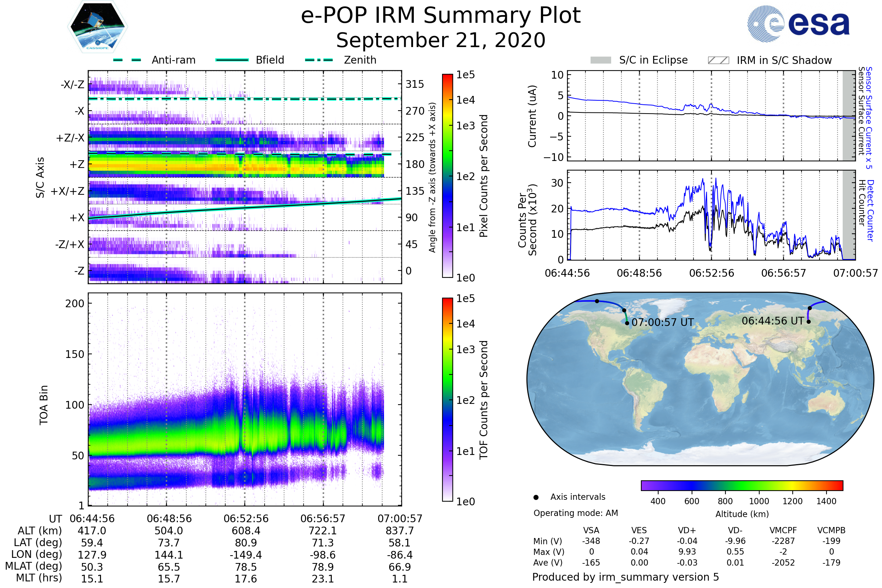Click the Zenith dash-dot legend marker
Viewport: 882px width, 588px height.
319,60
